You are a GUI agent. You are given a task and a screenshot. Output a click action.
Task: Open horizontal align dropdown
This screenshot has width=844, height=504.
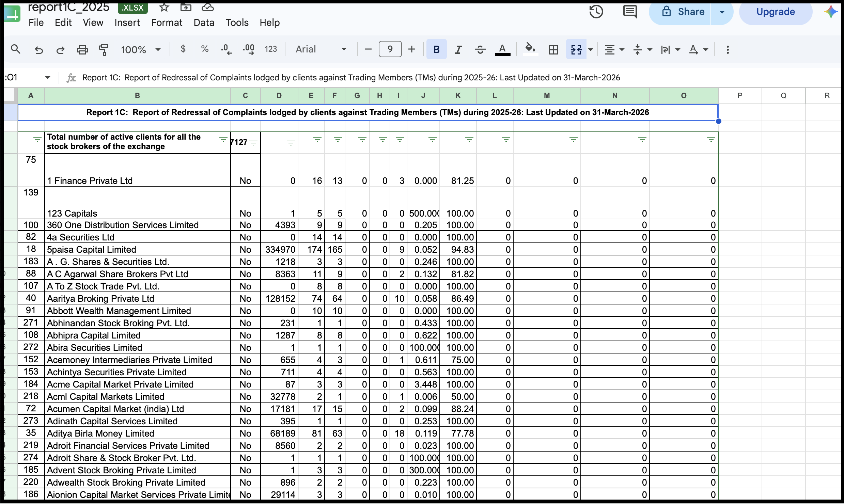(x=614, y=50)
